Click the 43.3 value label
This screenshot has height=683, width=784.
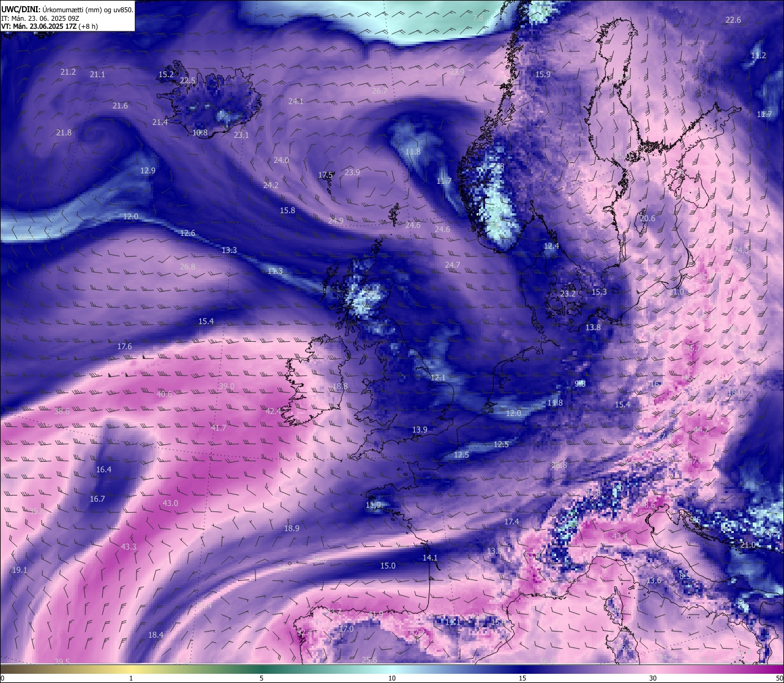pos(129,547)
